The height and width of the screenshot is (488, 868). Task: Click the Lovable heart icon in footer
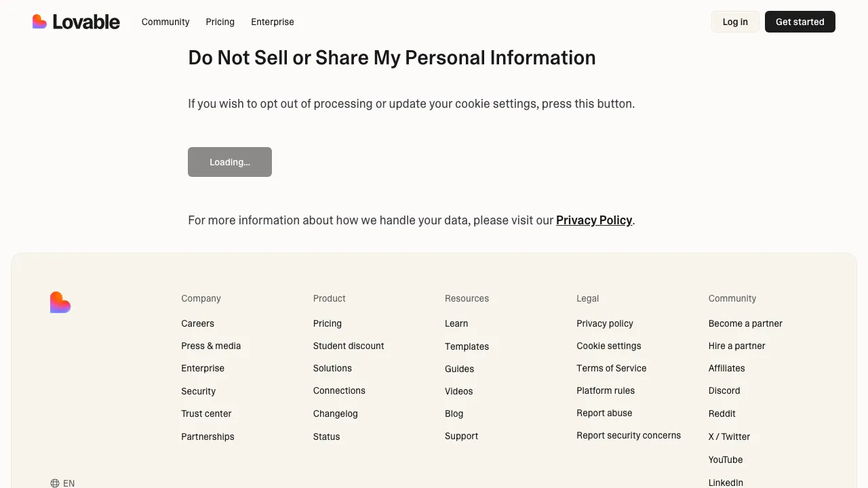(60, 302)
